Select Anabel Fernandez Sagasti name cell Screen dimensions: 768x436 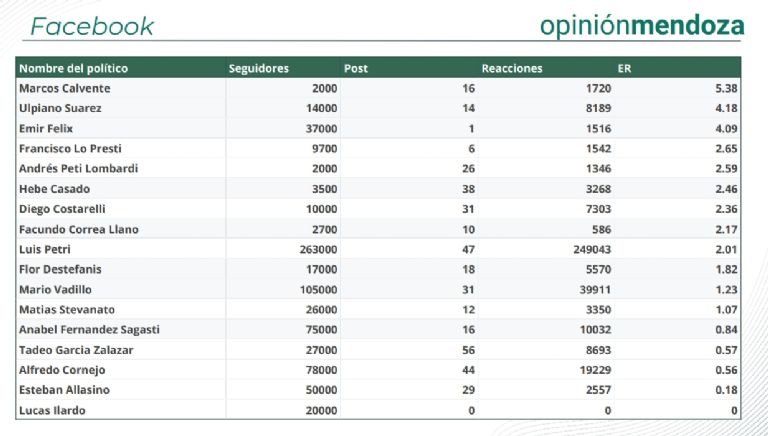(x=89, y=329)
